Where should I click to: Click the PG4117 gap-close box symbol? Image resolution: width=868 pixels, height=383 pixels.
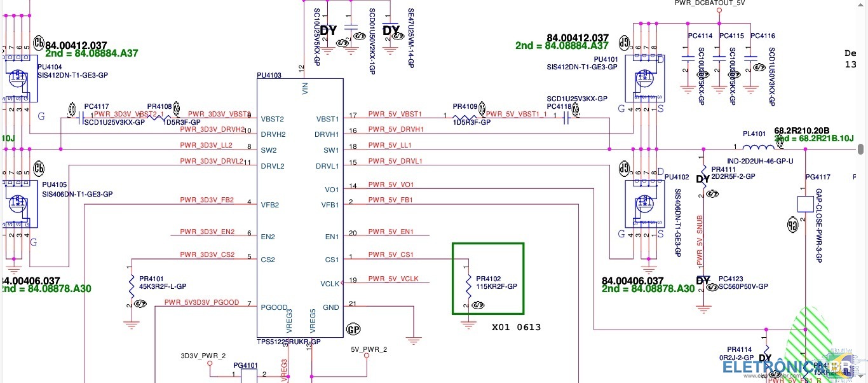click(805, 204)
